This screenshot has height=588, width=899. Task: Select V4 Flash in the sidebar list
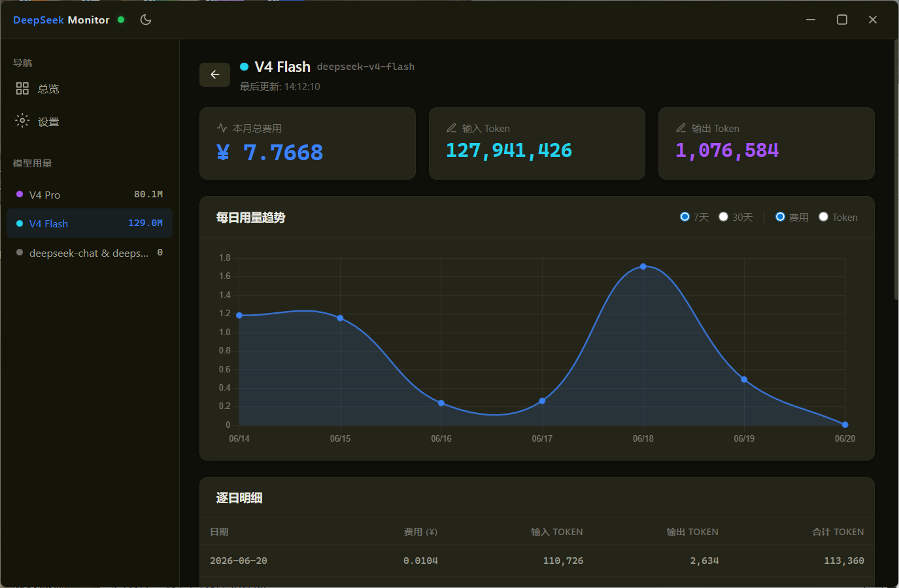[90, 223]
